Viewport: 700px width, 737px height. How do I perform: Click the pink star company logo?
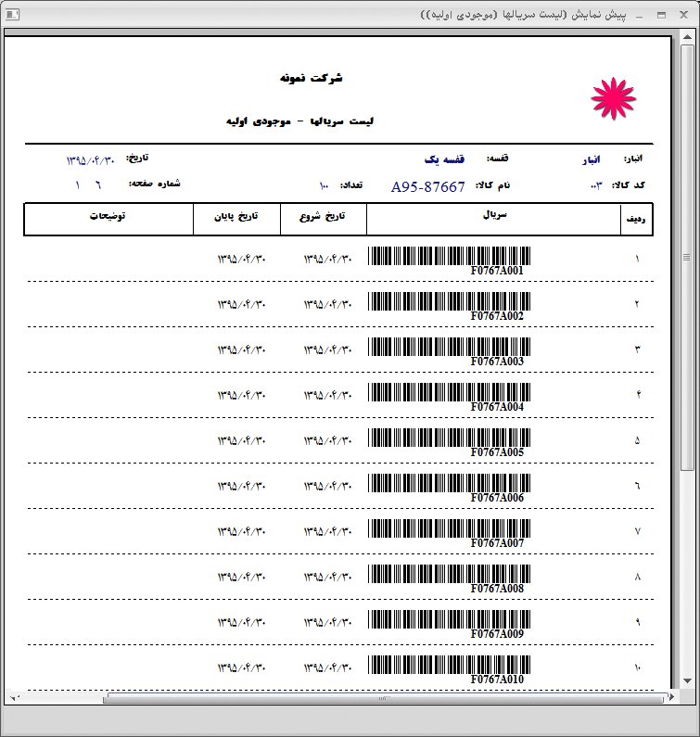(x=613, y=98)
